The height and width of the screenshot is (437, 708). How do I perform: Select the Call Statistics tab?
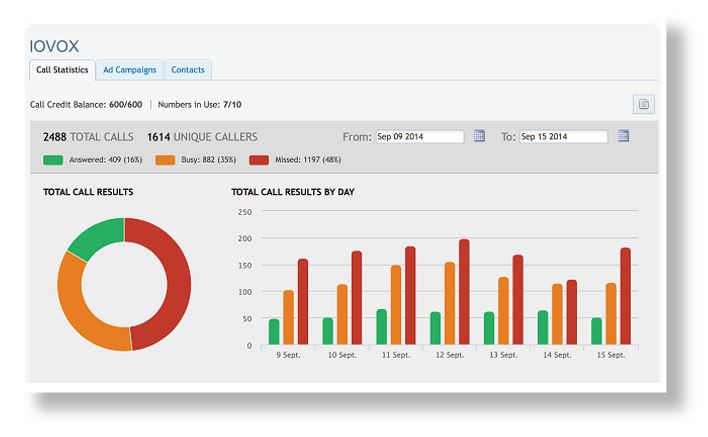[x=62, y=70]
